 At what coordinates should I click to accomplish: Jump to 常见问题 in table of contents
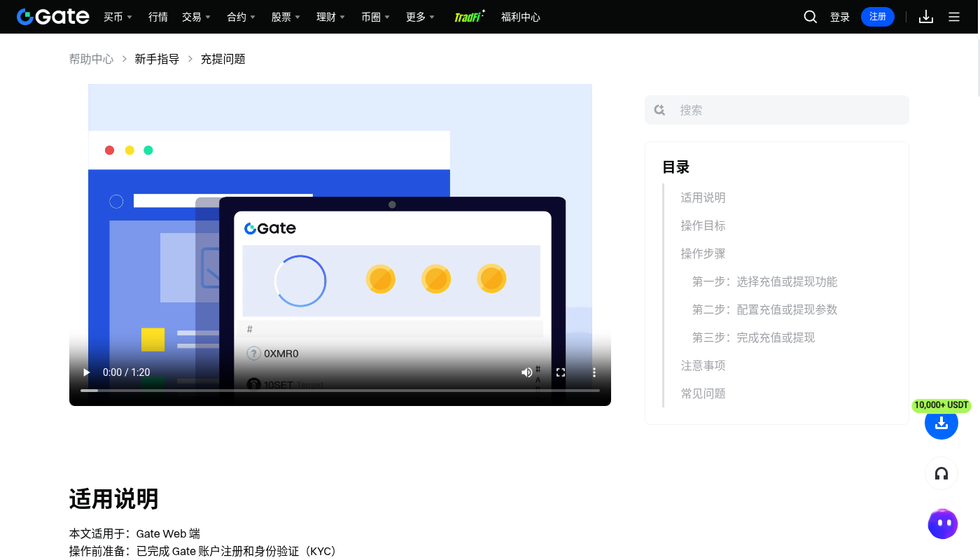[703, 393]
